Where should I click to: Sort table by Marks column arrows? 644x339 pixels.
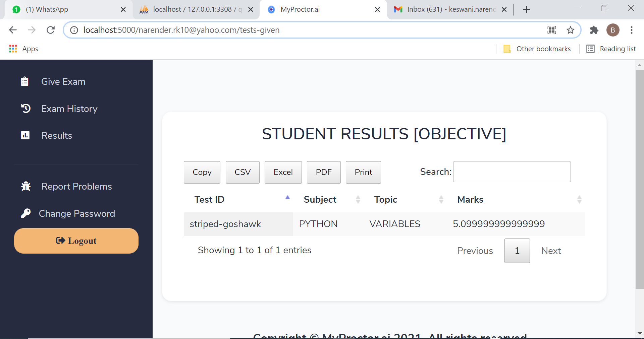[x=579, y=200]
